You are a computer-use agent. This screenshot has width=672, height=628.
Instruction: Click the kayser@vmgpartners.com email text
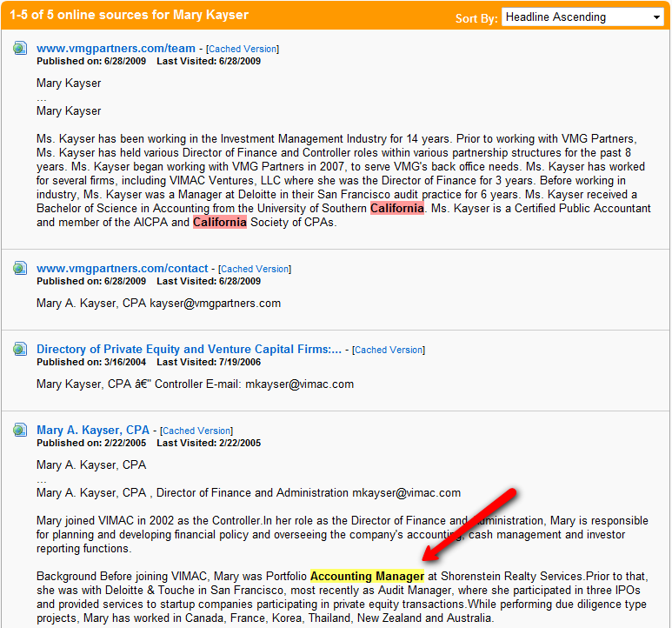215,304
